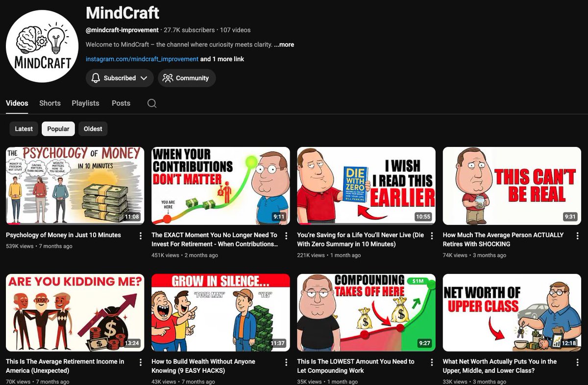The width and height of the screenshot is (588, 385).
Task: Click the 11:08 duration badge
Action: [132, 217]
